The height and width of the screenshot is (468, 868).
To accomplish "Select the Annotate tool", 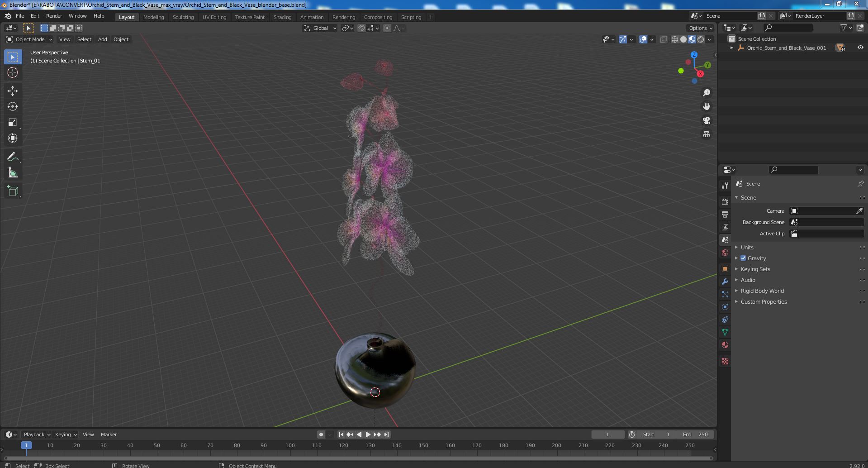I will pos(13,157).
